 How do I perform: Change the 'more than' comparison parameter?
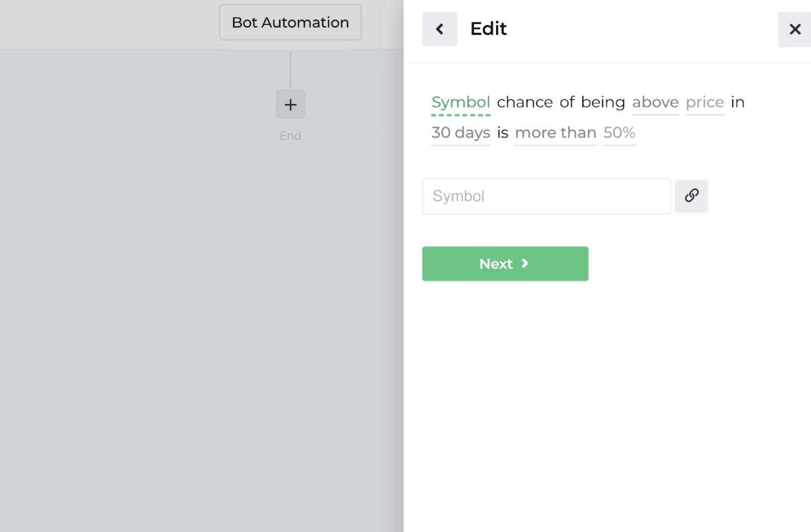(556, 133)
